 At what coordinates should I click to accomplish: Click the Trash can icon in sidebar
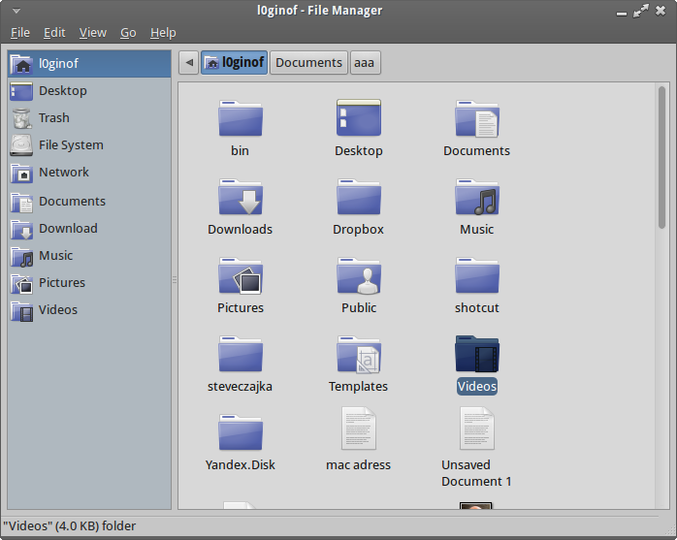[x=22, y=118]
